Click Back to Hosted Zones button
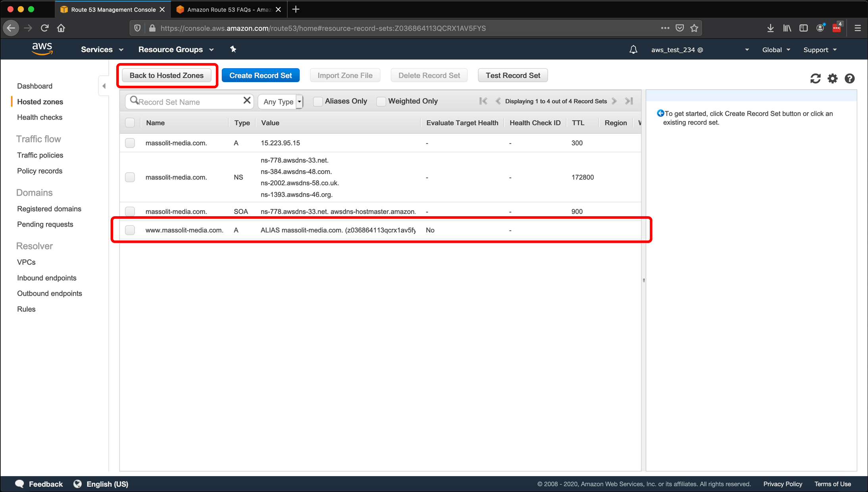This screenshot has width=868, height=492. click(167, 75)
